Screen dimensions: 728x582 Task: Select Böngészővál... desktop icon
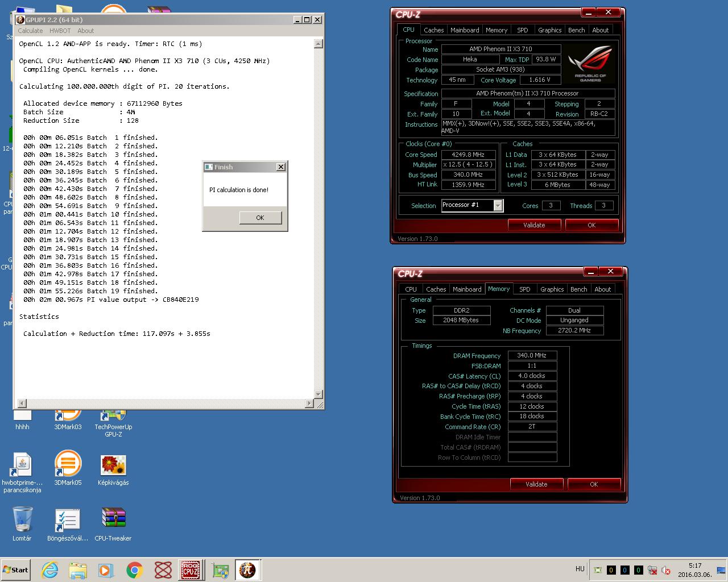click(x=68, y=525)
